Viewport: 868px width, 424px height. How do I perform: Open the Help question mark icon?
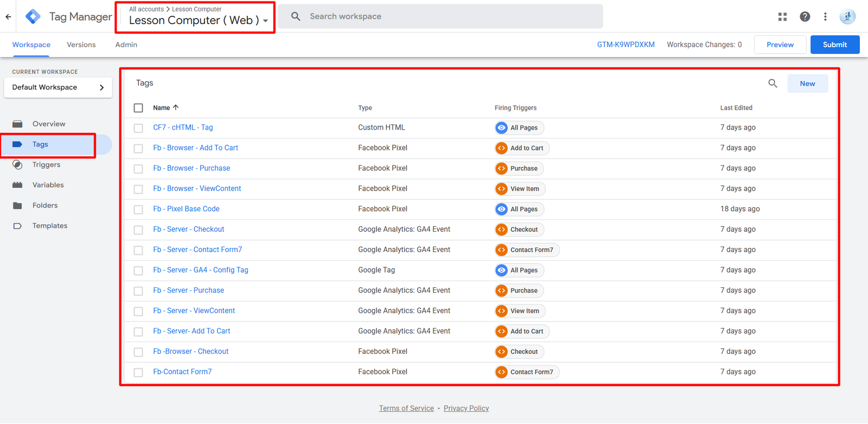tap(805, 17)
